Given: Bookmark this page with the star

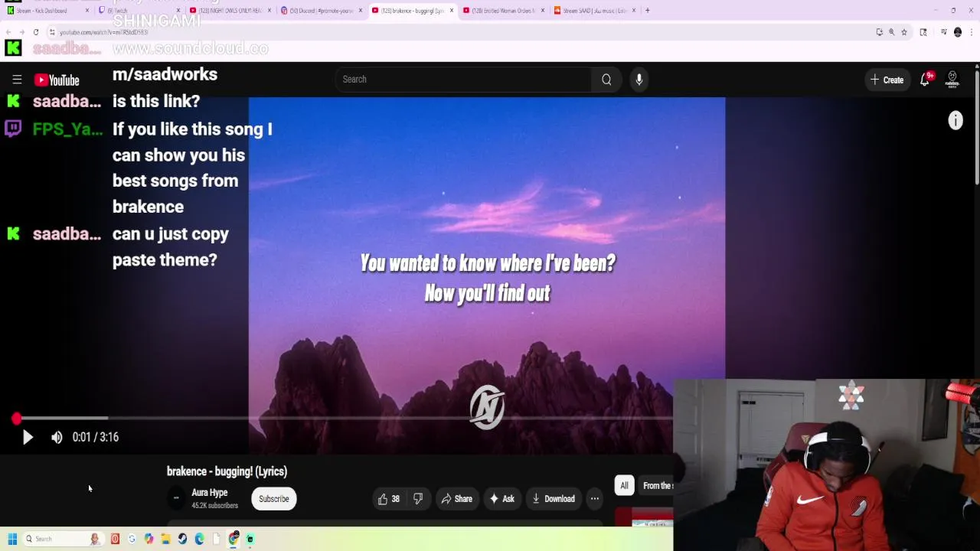Looking at the screenshot, I should click(904, 32).
